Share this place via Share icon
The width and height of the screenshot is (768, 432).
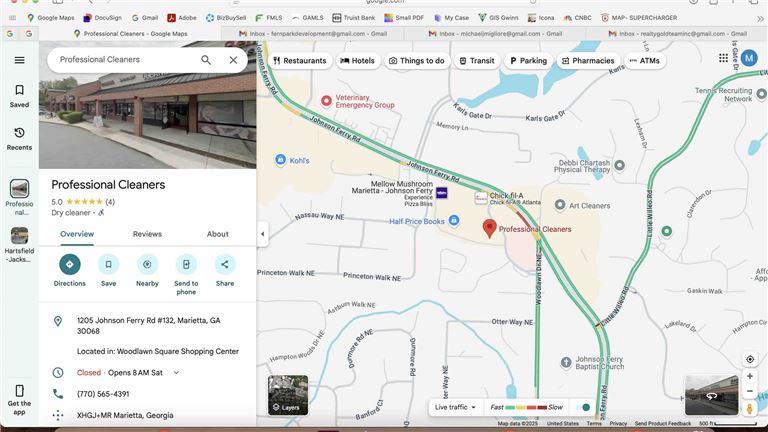click(225, 264)
